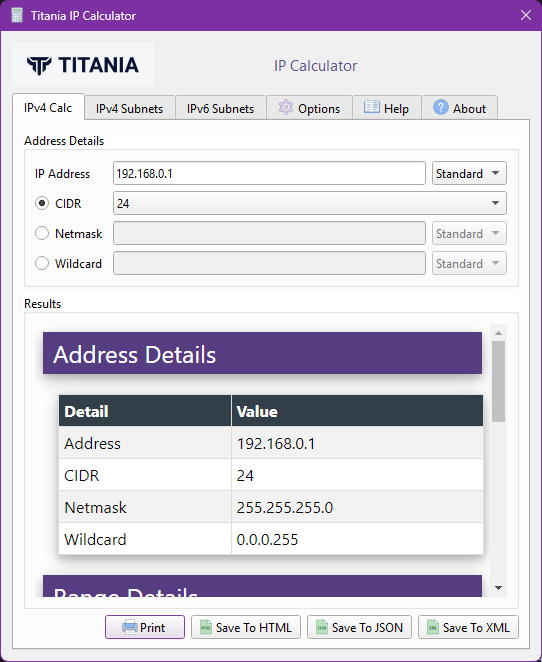Select the CIDR radio button

point(42,203)
